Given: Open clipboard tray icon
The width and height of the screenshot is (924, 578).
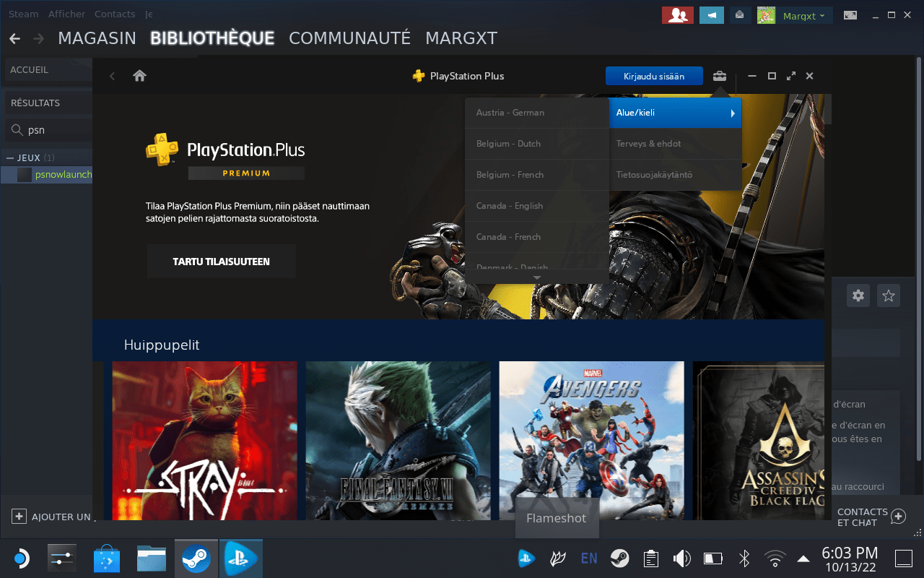Looking at the screenshot, I should 650,558.
